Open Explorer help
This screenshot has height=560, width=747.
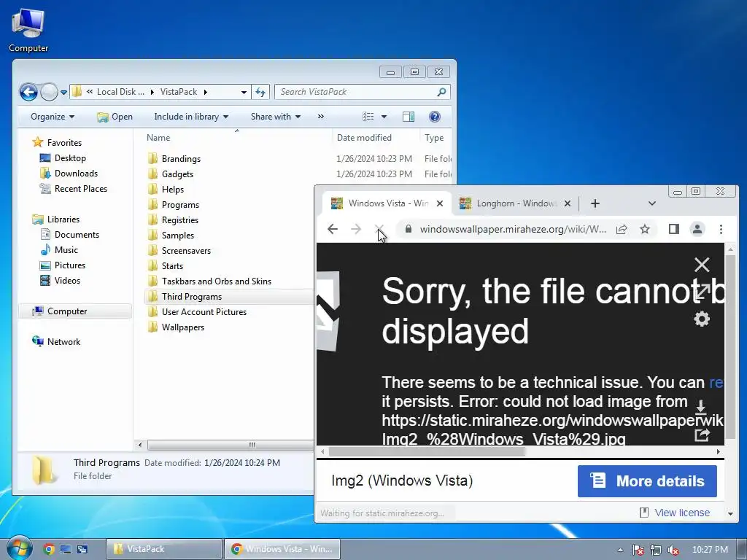(x=435, y=117)
